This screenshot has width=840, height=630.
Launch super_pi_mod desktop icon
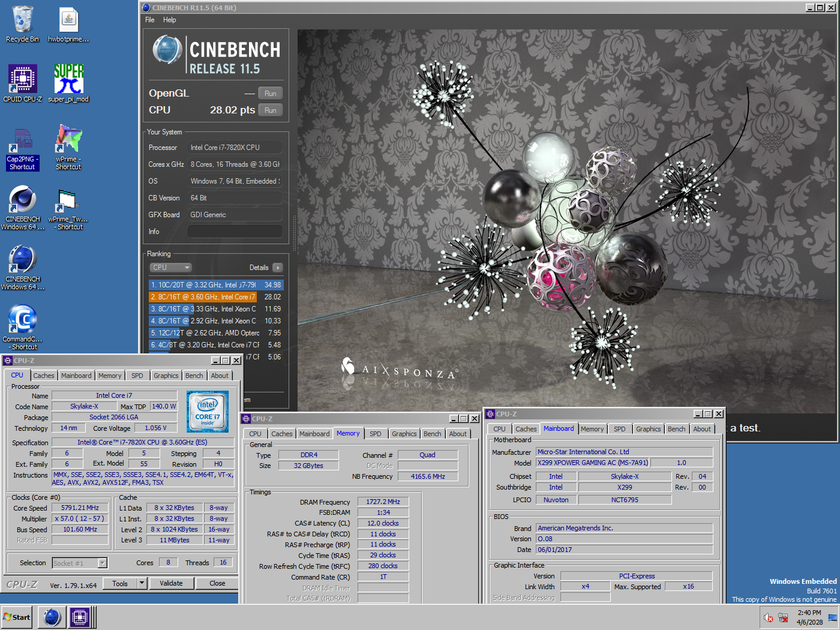(68, 83)
